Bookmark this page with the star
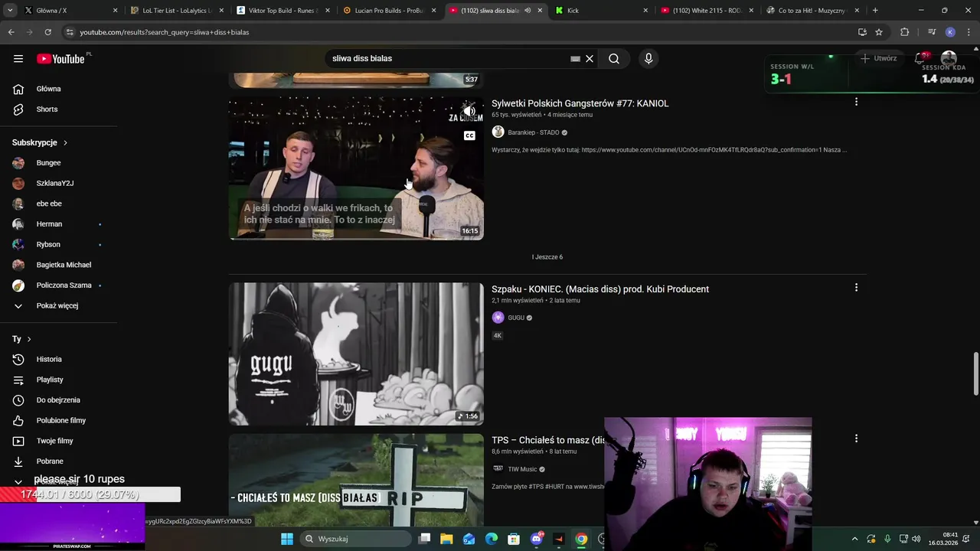 click(x=879, y=32)
